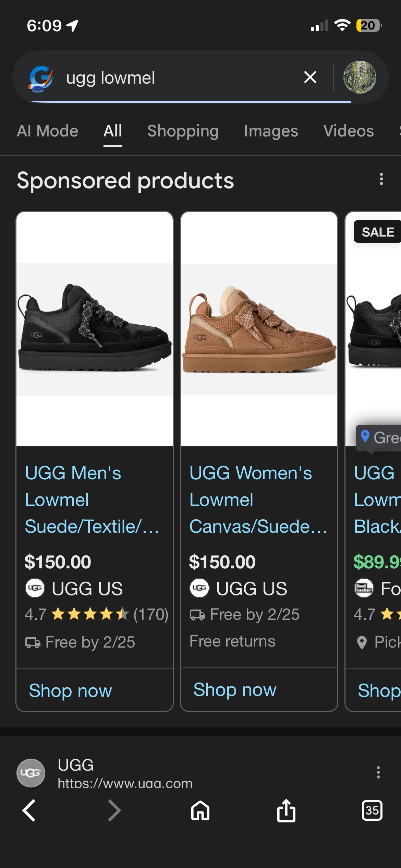Screen dimensions: 401x868
Task: Clear the search text with X icon
Action: coord(310,77)
